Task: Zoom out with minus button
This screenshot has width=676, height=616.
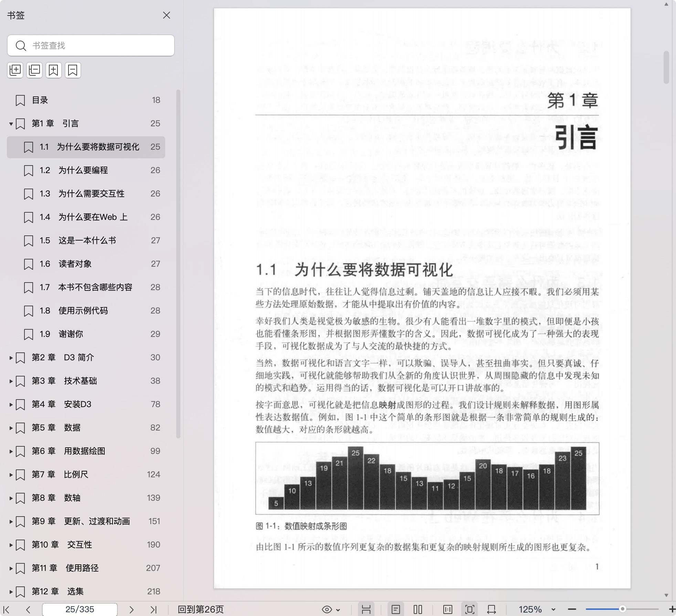Action: (572, 609)
